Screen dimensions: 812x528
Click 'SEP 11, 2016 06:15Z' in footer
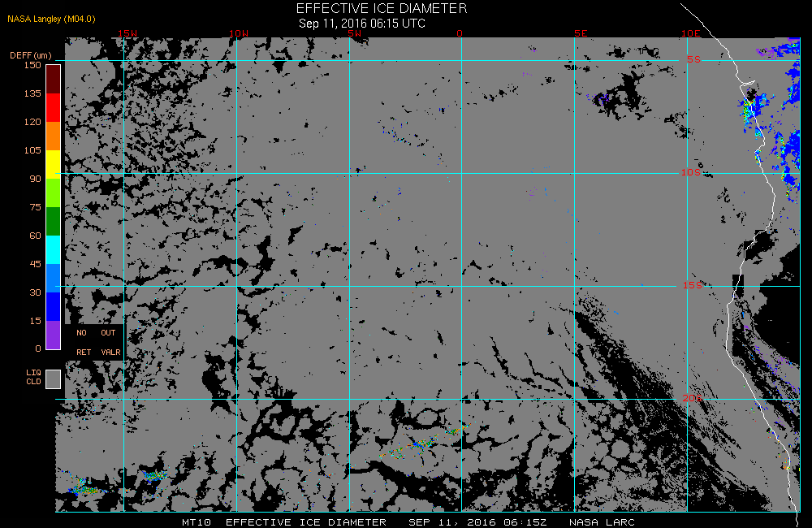click(477, 522)
